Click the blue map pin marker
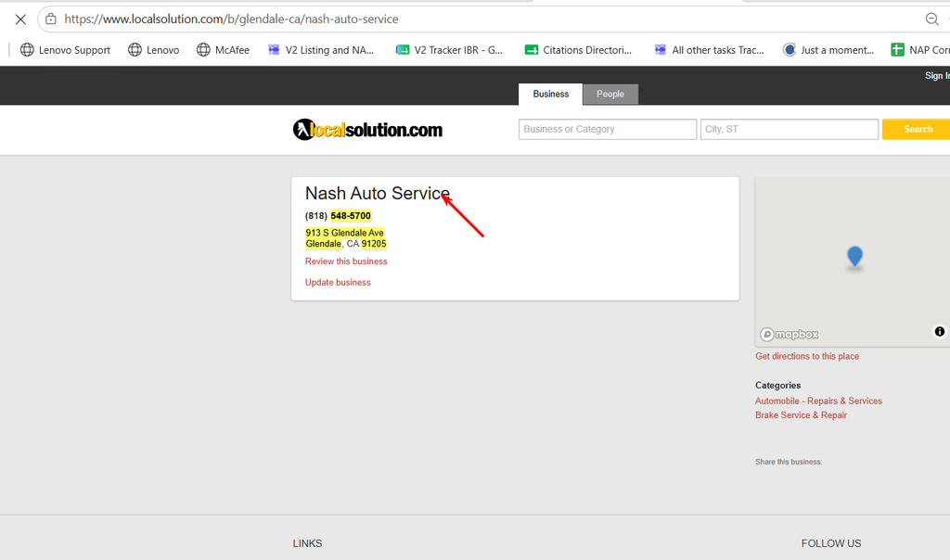 tap(854, 257)
